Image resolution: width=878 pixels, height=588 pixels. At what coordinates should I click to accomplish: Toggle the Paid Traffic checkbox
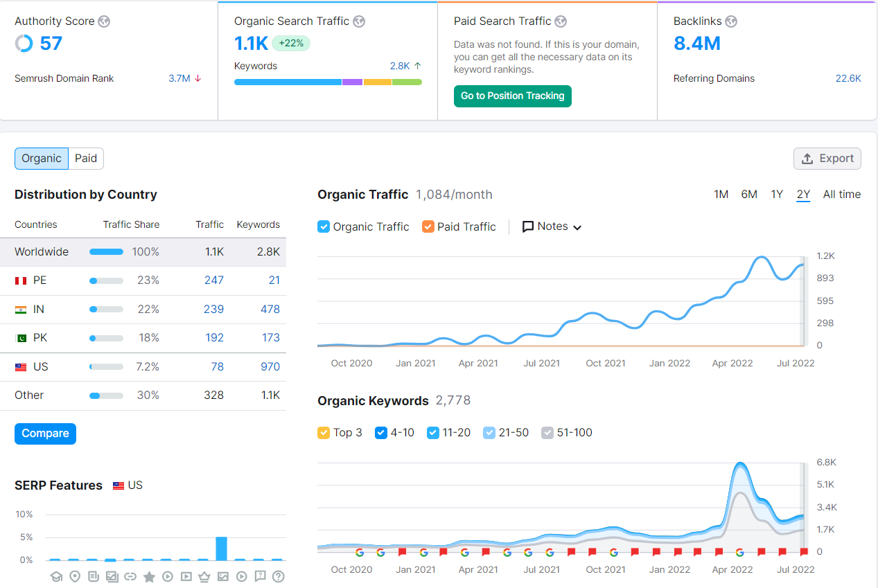(x=428, y=226)
